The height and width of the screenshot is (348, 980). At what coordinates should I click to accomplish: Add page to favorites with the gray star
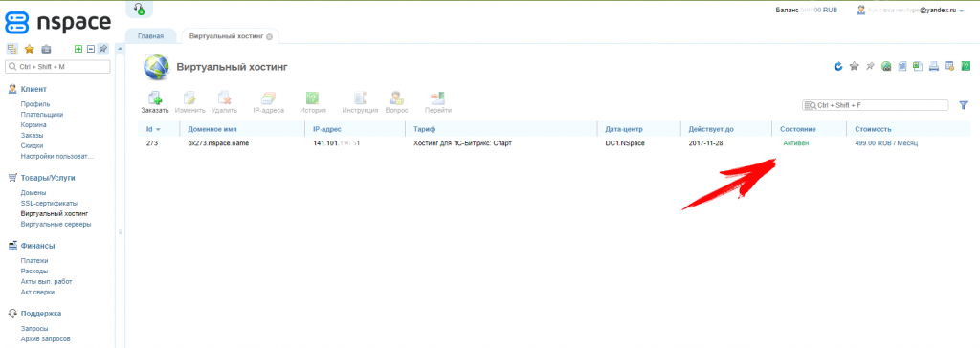click(x=854, y=66)
